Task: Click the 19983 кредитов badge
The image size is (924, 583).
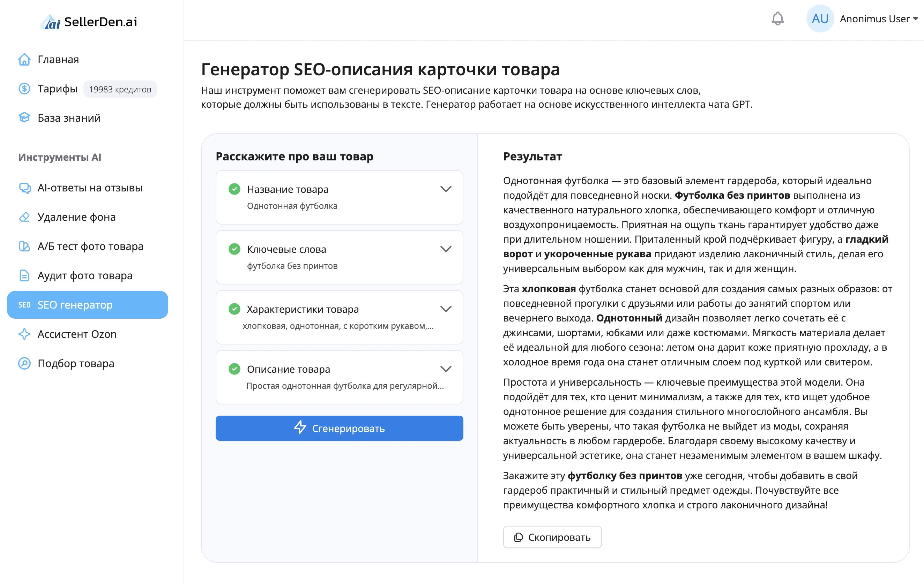Action: point(120,89)
